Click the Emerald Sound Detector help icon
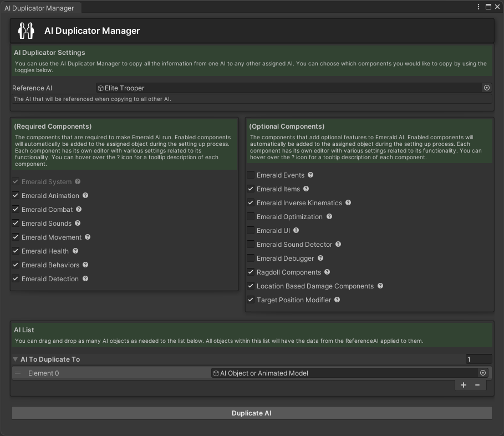504x436 pixels. [x=338, y=244]
